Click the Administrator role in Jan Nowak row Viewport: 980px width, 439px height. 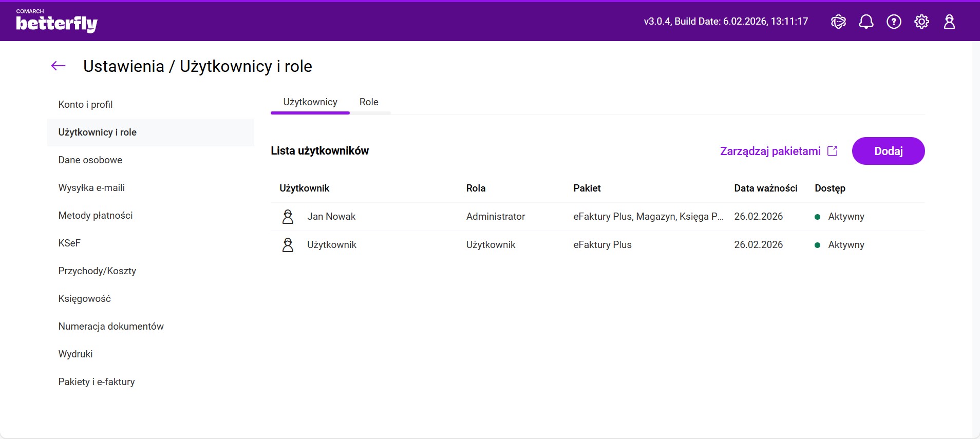495,217
